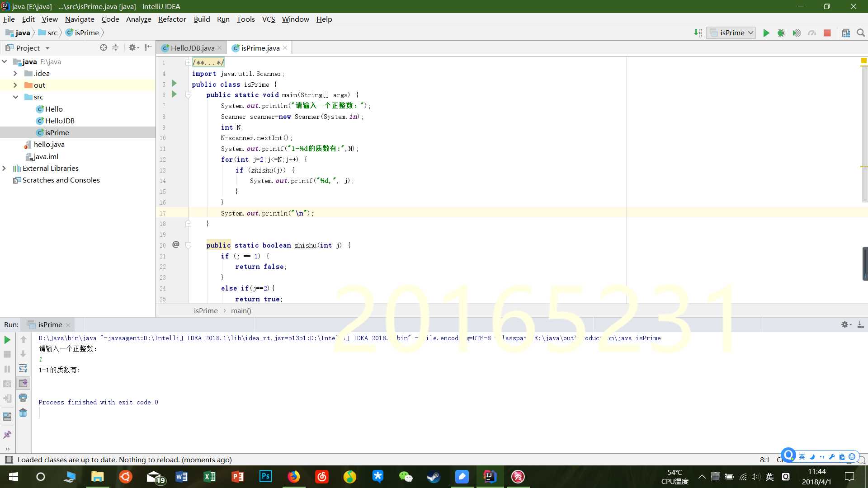Open the Windows Start menu
Image resolution: width=868 pixels, height=488 pixels.
[13, 477]
